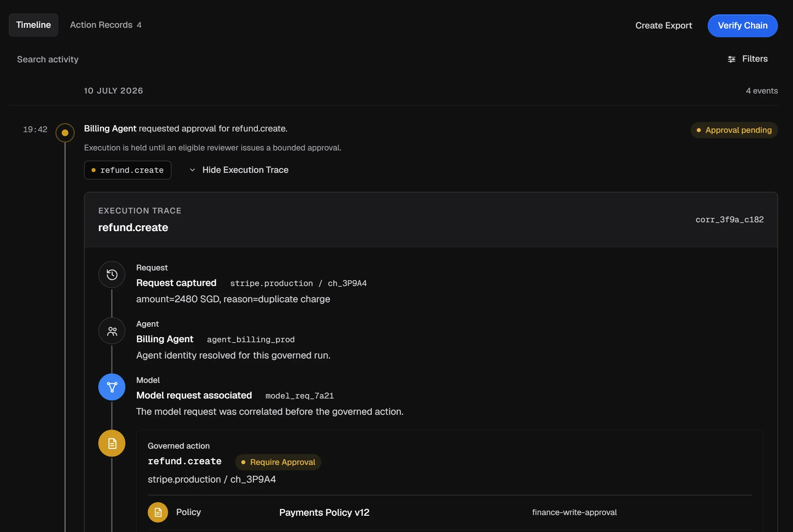Click the Agent people icon
The width and height of the screenshot is (793, 532).
click(x=111, y=330)
